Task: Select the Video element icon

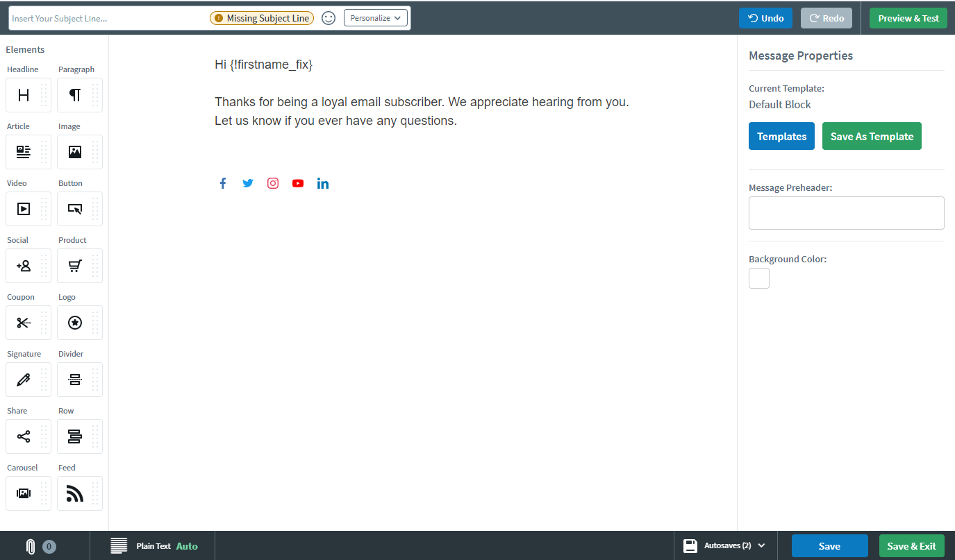Action: tap(24, 209)
